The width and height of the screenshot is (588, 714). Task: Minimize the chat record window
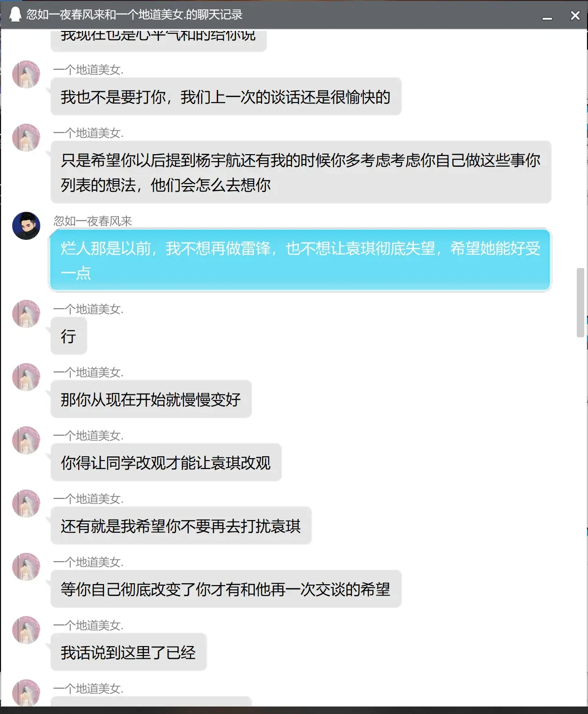(547, 16)
